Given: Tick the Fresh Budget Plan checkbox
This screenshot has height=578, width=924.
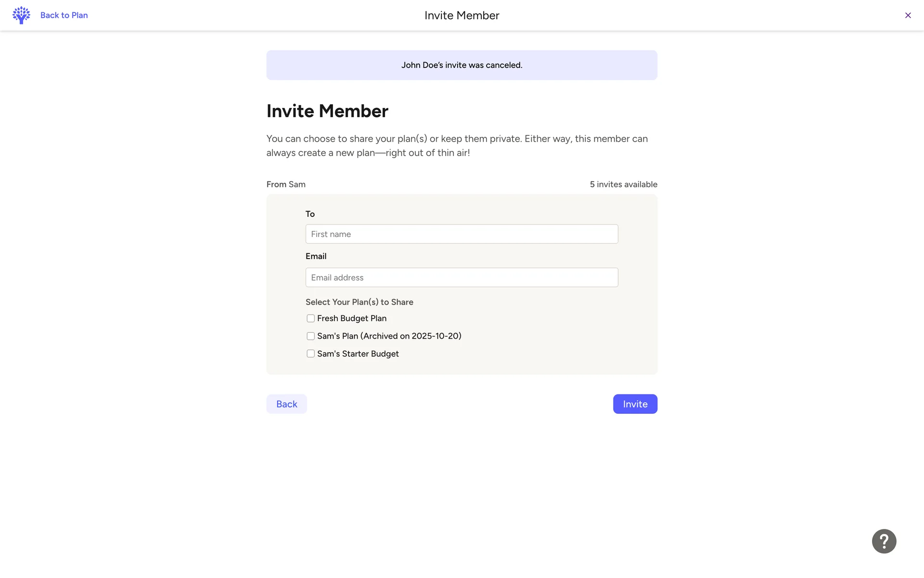Looking at the screenshot, I should coord(311,318).
